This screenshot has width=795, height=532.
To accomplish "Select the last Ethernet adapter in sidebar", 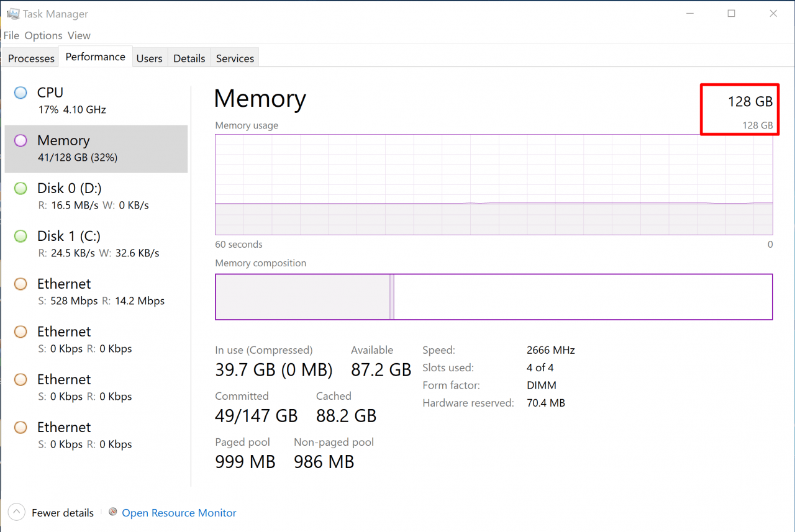I will click(x=63, y=435).
